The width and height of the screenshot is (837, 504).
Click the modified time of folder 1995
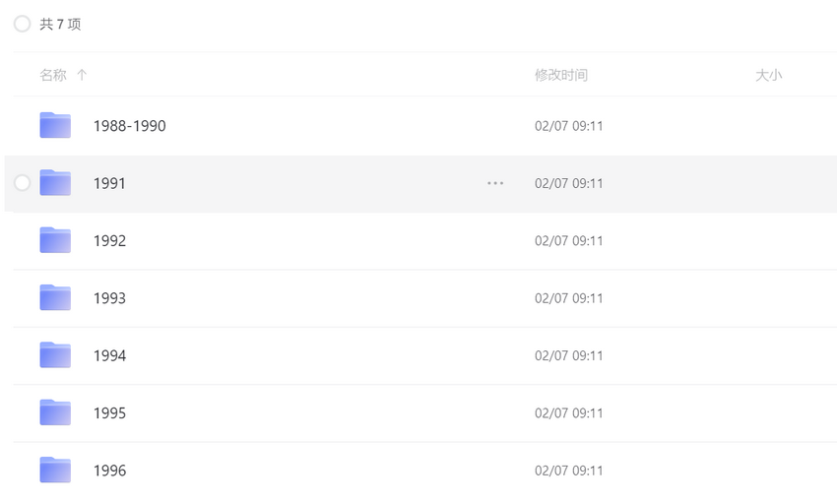[568, 413]
